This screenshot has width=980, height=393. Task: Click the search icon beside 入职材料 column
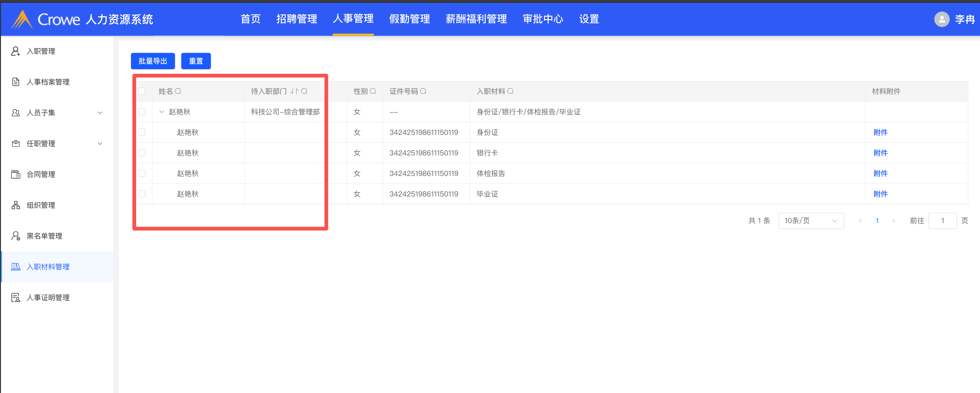[511, 91]
